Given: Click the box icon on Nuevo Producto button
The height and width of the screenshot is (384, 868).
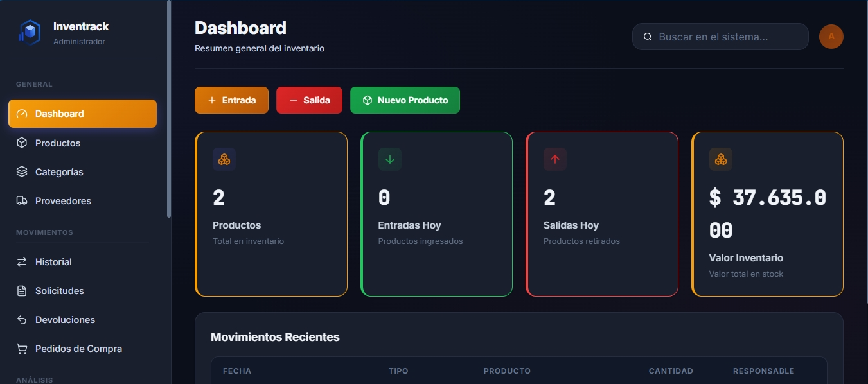Looking at the screenshot, I should coord(368,100).
